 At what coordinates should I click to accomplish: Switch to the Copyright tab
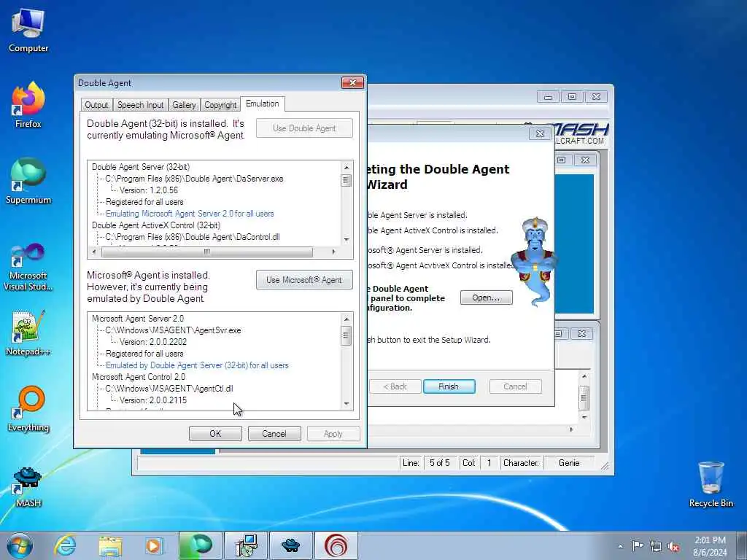(220, 105)
